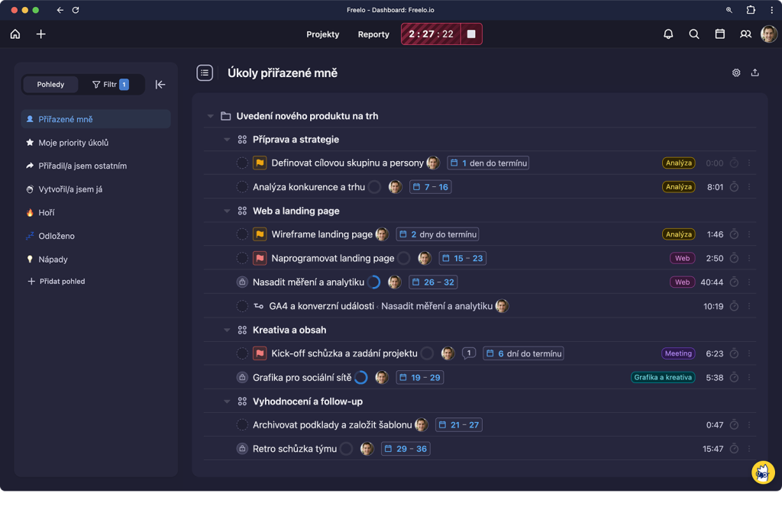This screenshot has width=782, height=532.
Task: Complete the Wireframe landing page task
Action: pos(242,234)
